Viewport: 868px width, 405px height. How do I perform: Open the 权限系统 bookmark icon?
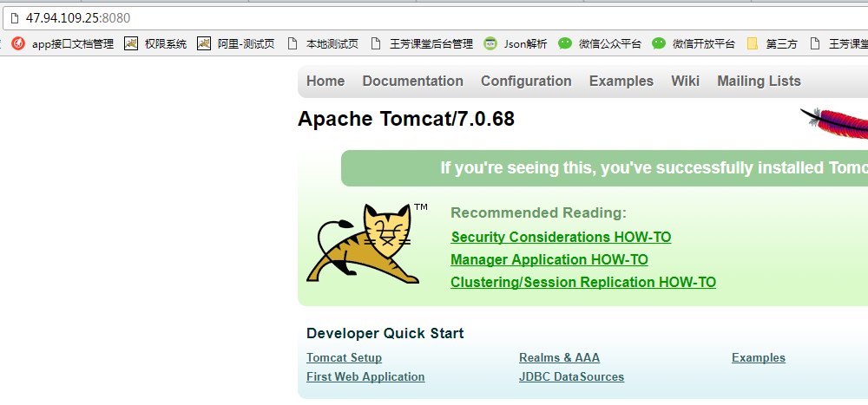(131, 43)
